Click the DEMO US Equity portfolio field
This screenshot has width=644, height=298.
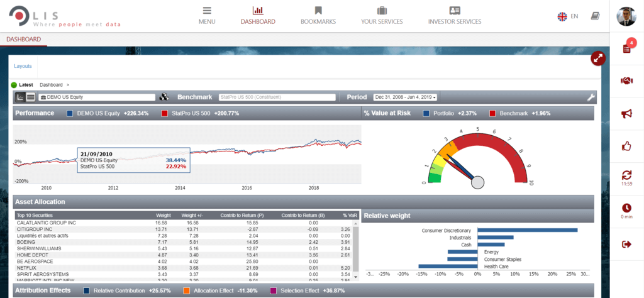(x=97, y=97)
